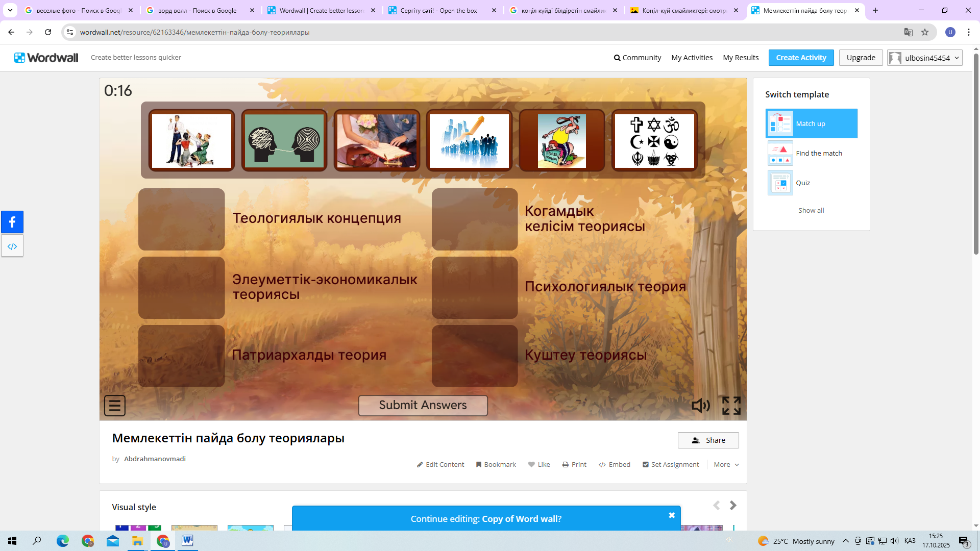980x551 pixels.
Task: Click the embed code side icon
Action: tap(12, 246)
